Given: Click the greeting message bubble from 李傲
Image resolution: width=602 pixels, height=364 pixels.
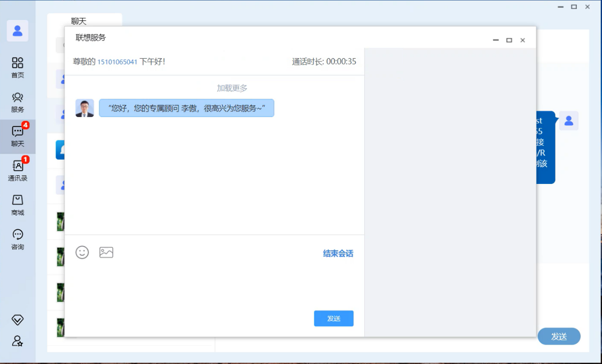Looking at the screenshot, I should tap(186, 108).
